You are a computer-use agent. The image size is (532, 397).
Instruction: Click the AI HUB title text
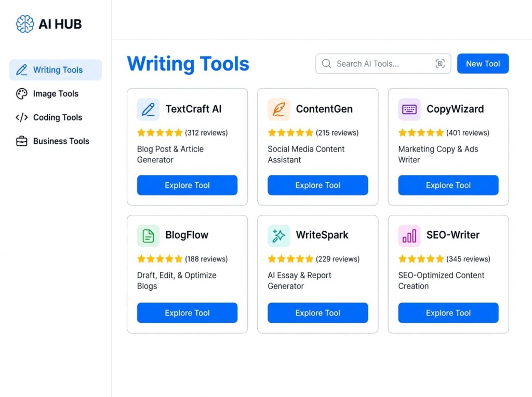[x=60, y=24]
